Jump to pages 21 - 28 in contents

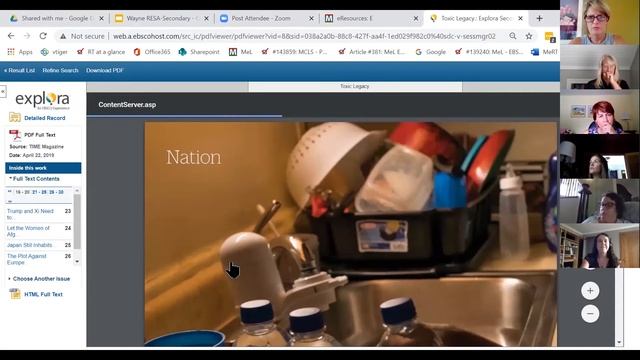point(40,192)
